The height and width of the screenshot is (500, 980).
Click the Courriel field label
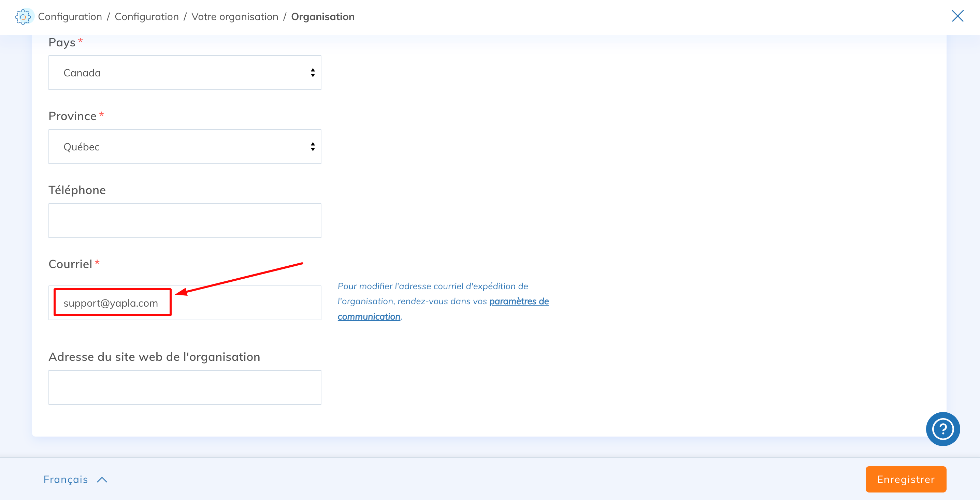pyautogui.click(x=70, y=264)
